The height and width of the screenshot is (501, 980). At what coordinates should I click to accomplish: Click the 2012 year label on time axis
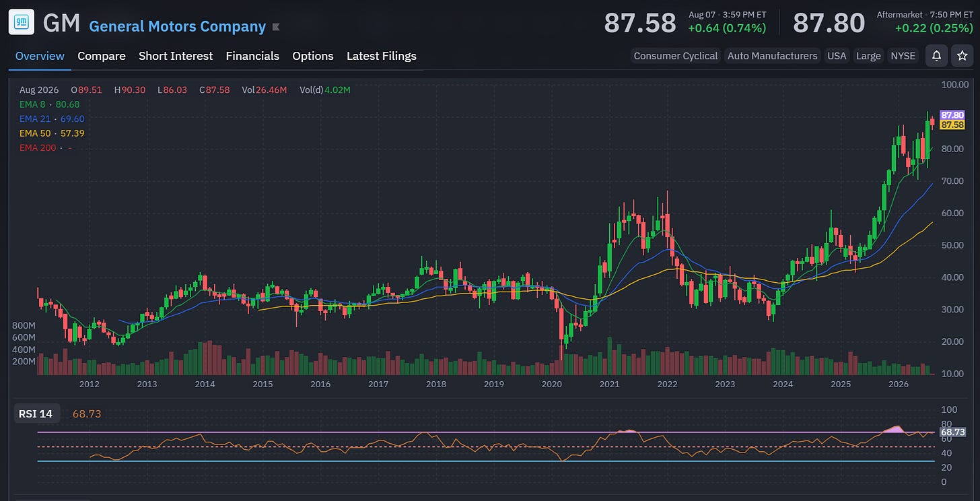90,384
